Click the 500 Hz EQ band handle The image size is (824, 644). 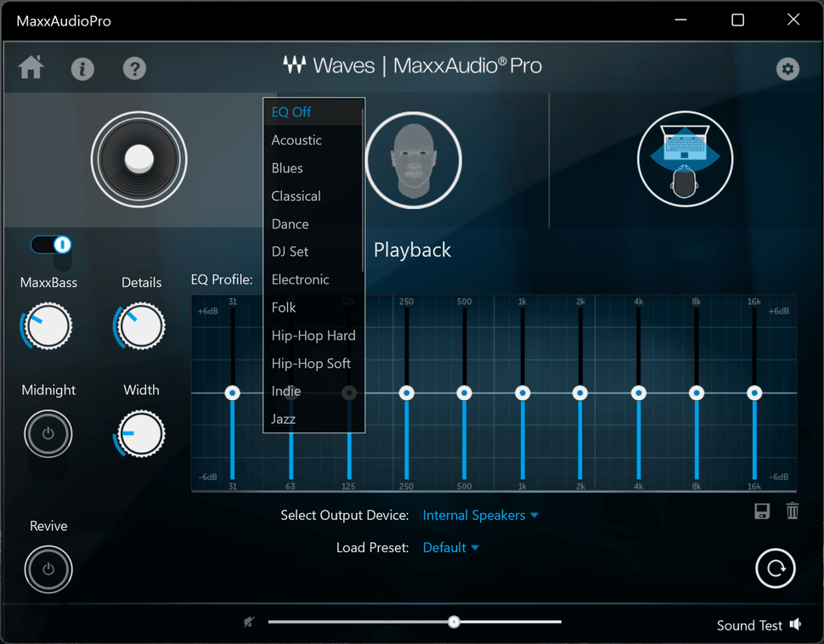[464, 393]
